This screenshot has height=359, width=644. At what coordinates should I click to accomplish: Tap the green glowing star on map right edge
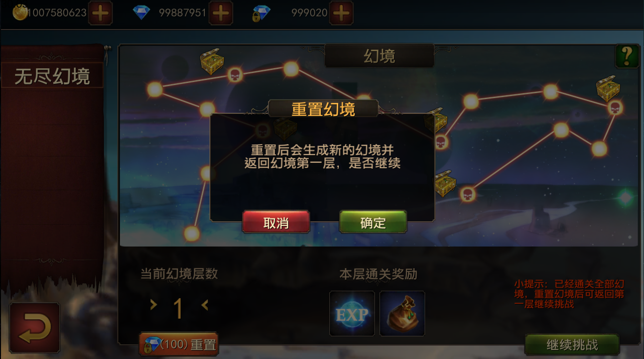625,197
